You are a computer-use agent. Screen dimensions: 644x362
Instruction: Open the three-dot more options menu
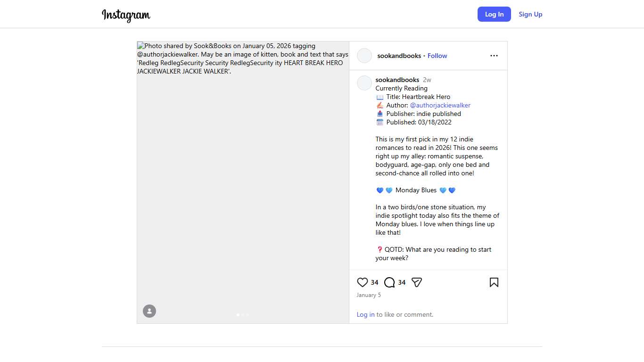click(494, 56)
